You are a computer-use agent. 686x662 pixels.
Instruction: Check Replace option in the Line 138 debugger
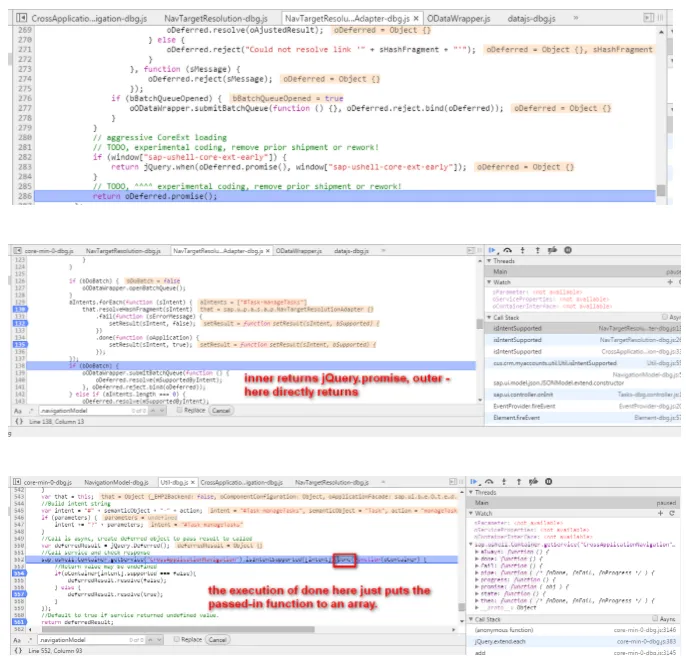(x=179, y=410)
